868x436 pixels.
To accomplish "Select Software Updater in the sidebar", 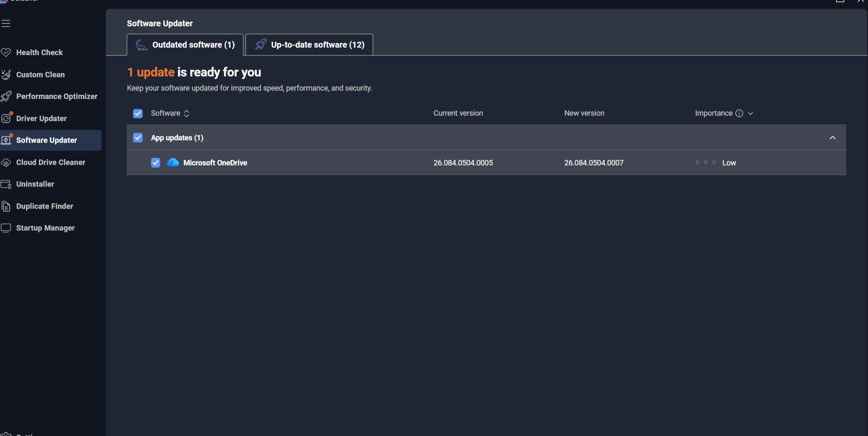I will point(51,140).
